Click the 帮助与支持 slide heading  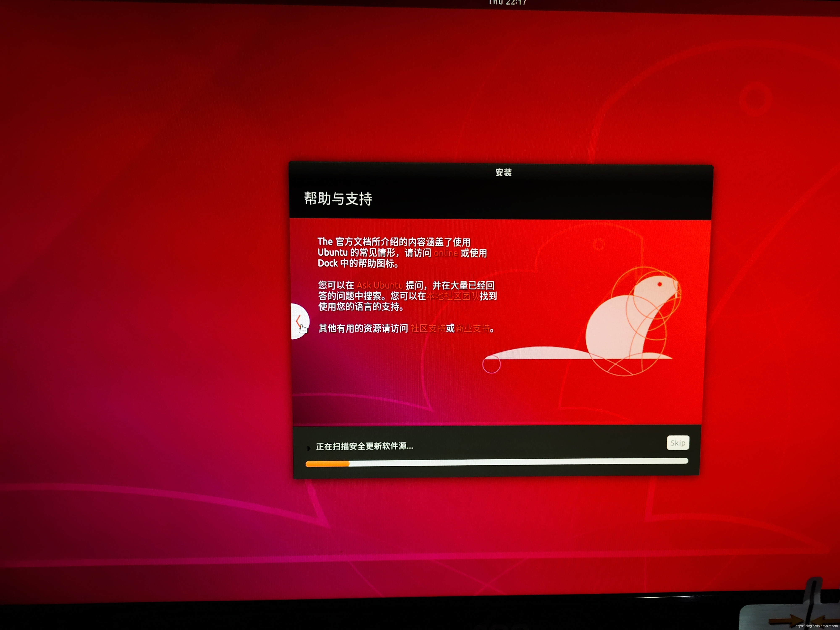338,199
